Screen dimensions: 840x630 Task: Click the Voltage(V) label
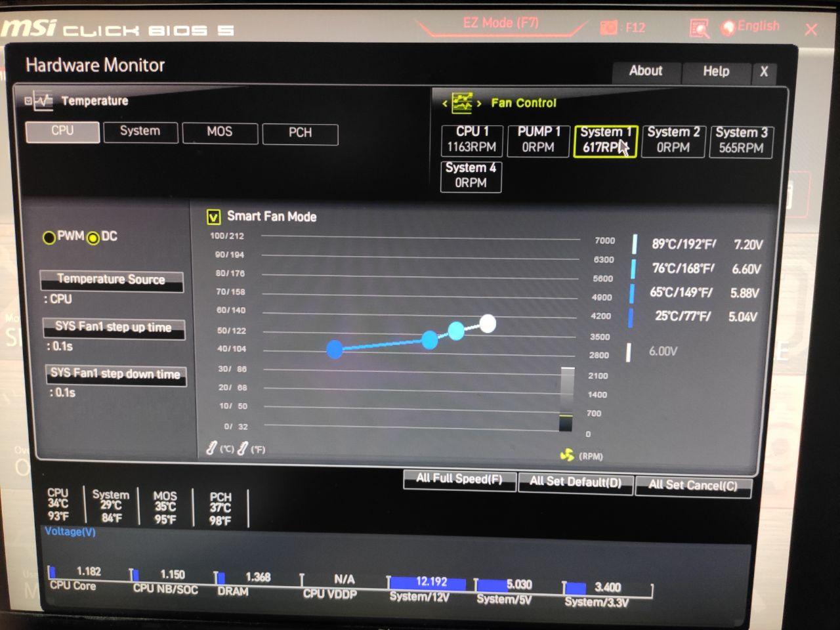click(70, 532)
